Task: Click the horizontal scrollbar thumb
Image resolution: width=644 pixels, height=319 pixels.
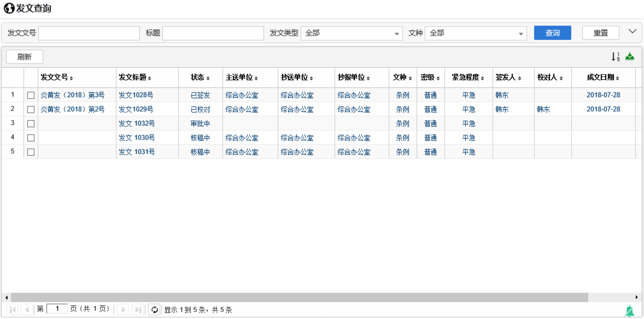Action: coord(299,297)
